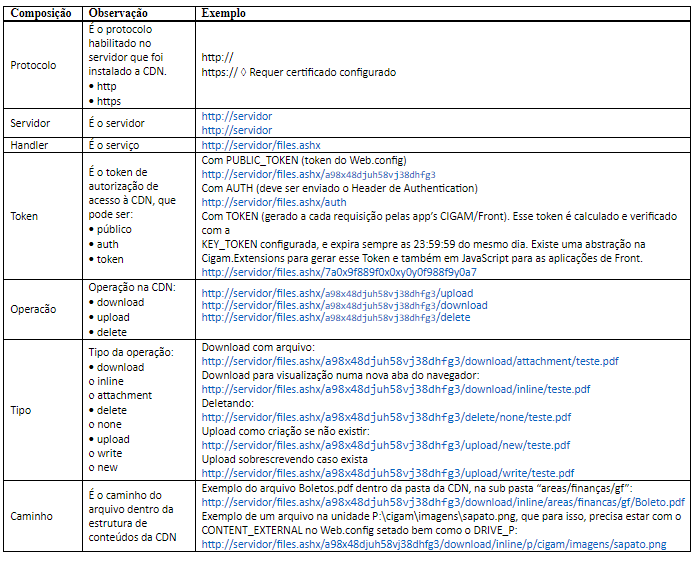This screenshot has height=561, width=700.
Task: Click the 'o new' sub-item in Tipo row
Action: tap(103, 468)
